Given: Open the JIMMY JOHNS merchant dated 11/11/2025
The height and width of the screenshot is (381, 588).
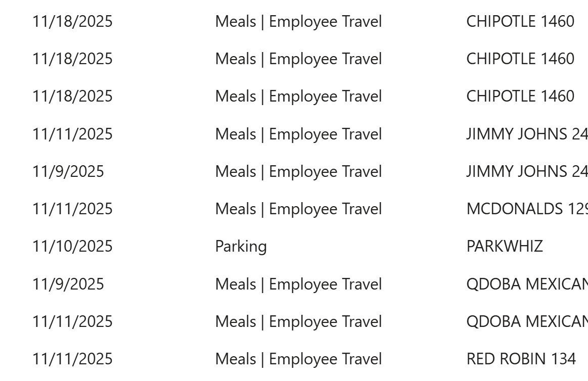Looking at the screenshot, I should pyautogui.click(x=527, y=134).
